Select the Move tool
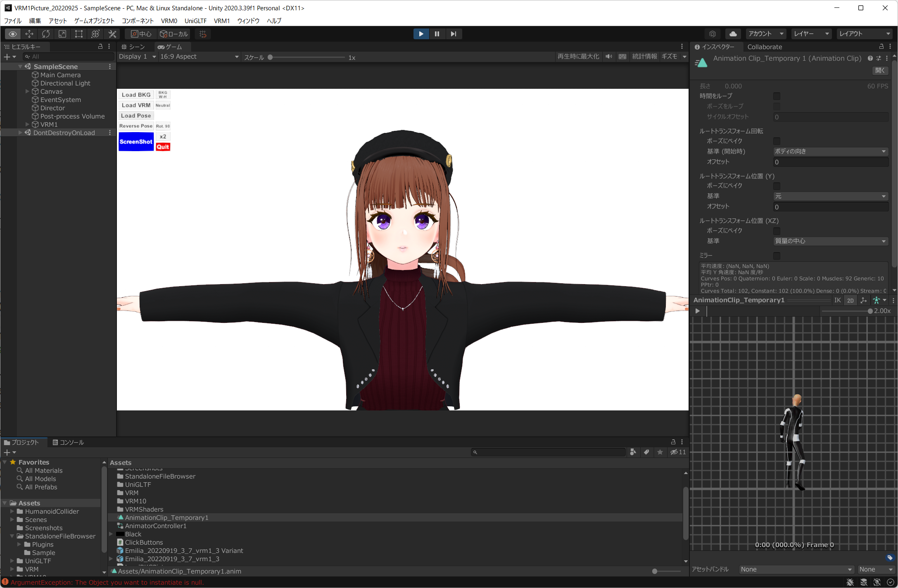This screenshot has height=588, width=898. (29, 34)
